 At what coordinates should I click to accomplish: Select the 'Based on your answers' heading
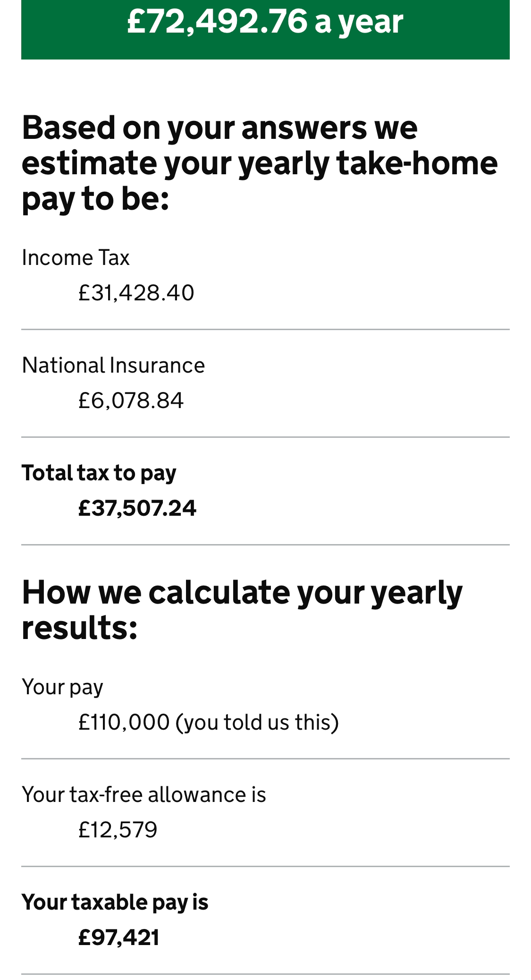[260, 162]
